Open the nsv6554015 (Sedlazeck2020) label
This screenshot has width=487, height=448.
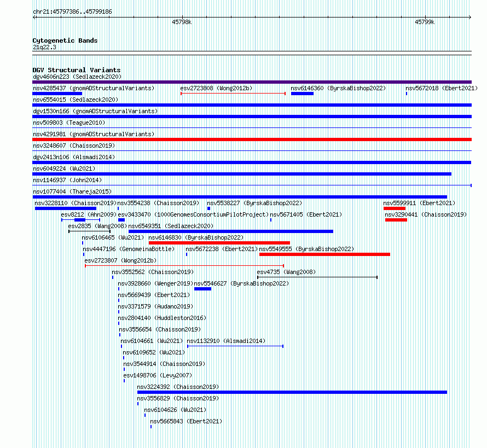tap(76, 100)
